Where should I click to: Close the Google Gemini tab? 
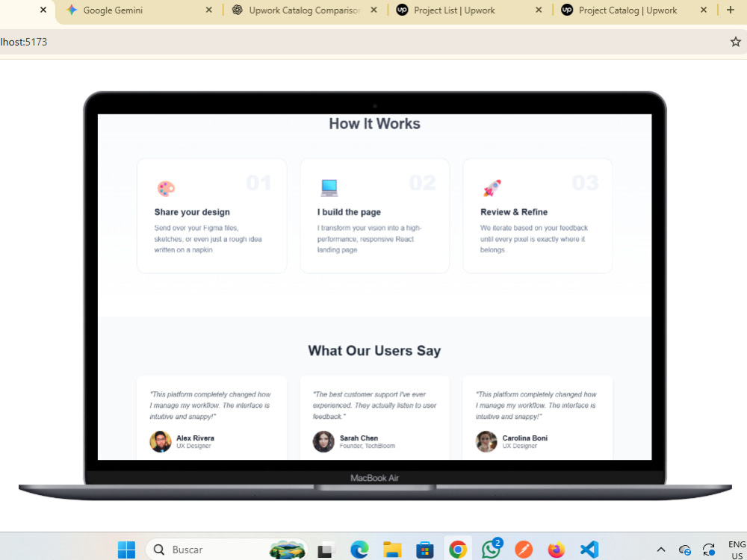(x=208, y=10)
